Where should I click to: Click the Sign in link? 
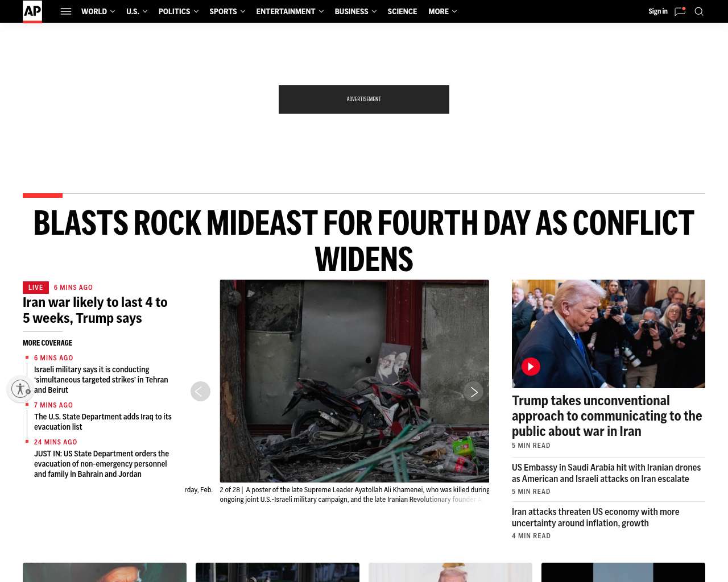[658, 11]
